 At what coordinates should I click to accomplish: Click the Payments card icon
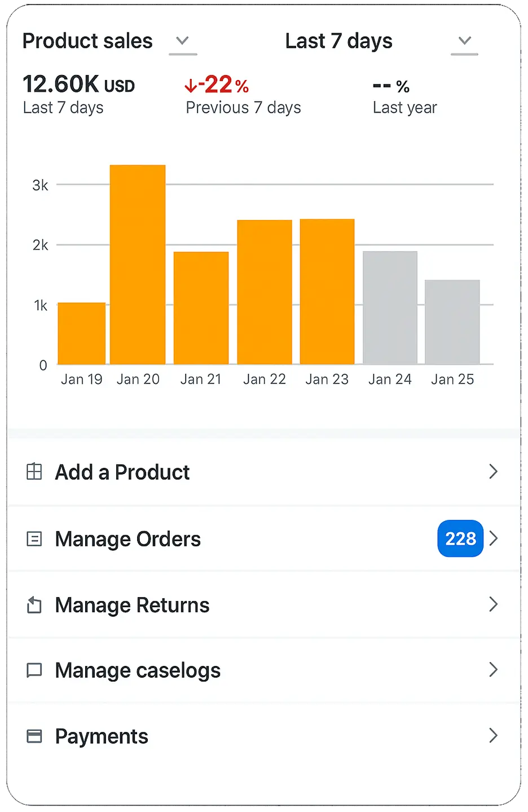(x=34, y=736)
